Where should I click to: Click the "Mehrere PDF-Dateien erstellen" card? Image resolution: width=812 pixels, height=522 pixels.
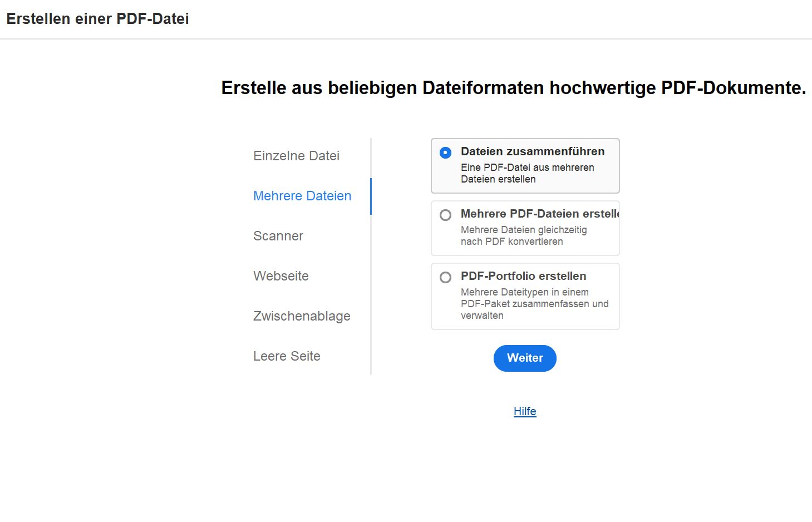point(525,228)
